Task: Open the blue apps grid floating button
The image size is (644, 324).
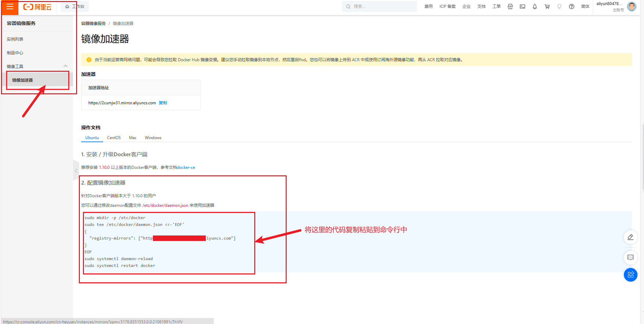Action: (630, 275)
